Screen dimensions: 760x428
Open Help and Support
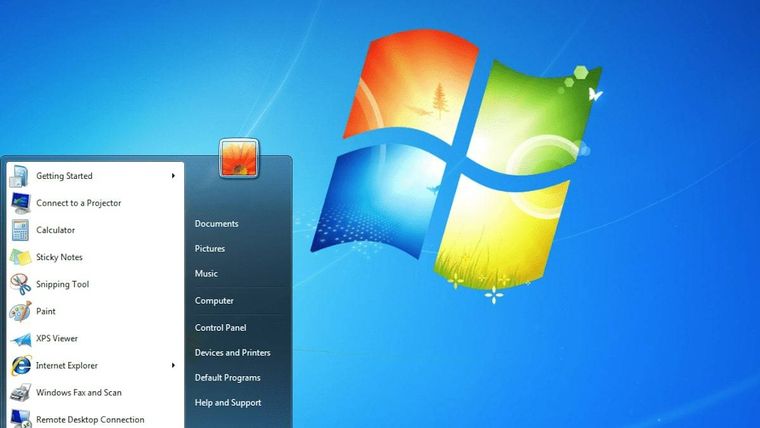[x=228, y=402]
